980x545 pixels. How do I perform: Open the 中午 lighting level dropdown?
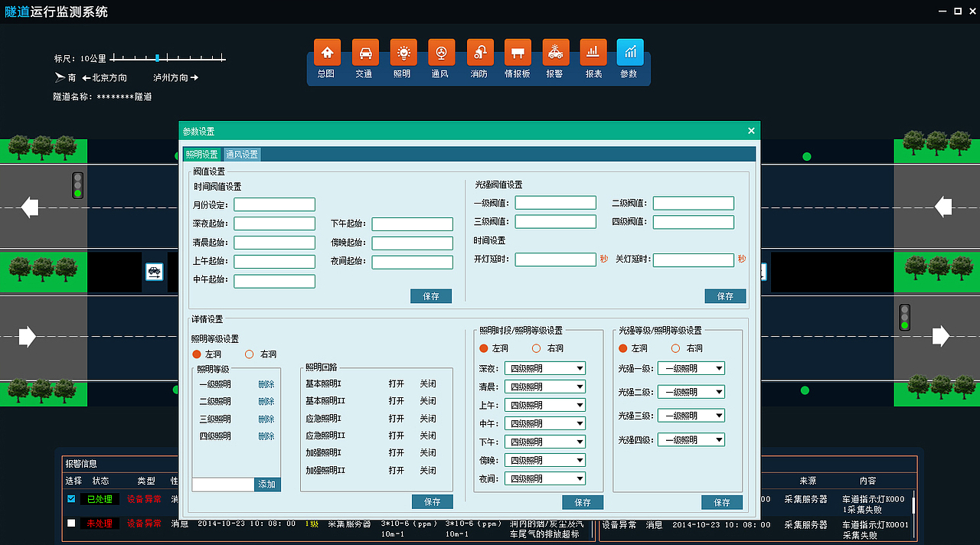pos(545,423)
